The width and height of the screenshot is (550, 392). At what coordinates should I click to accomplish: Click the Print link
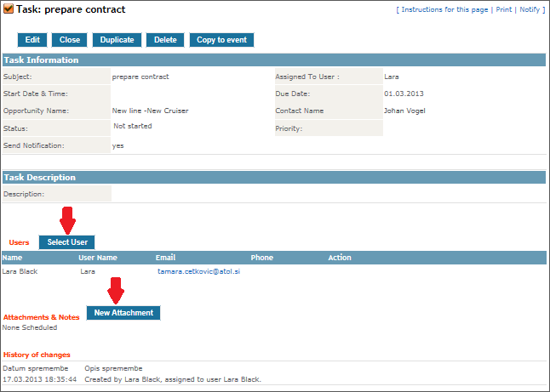click(503, 9)
